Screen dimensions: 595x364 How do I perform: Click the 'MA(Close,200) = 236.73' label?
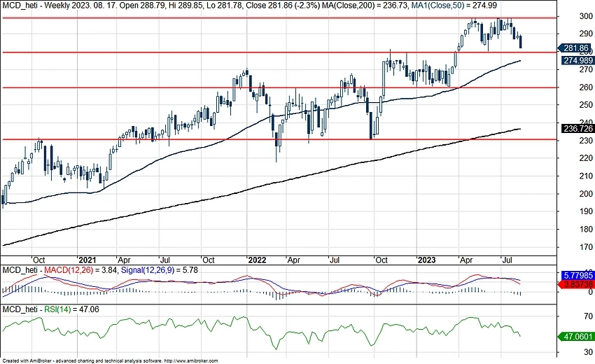364,6
